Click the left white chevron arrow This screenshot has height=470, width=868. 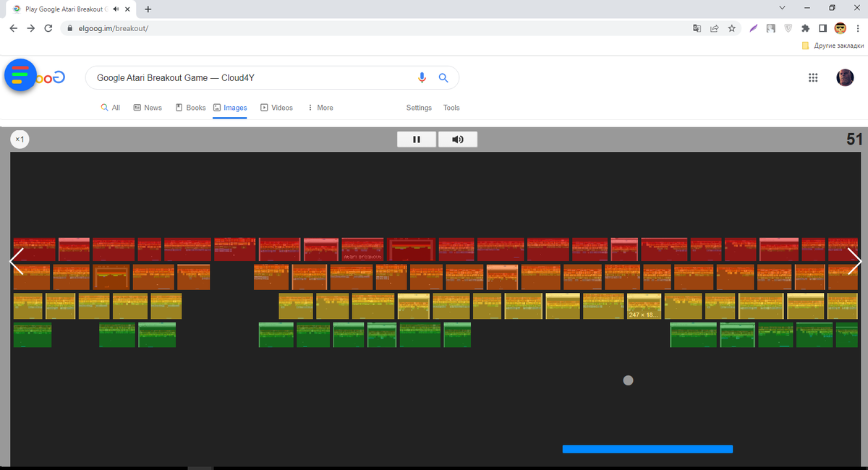(x=17, y=262)
